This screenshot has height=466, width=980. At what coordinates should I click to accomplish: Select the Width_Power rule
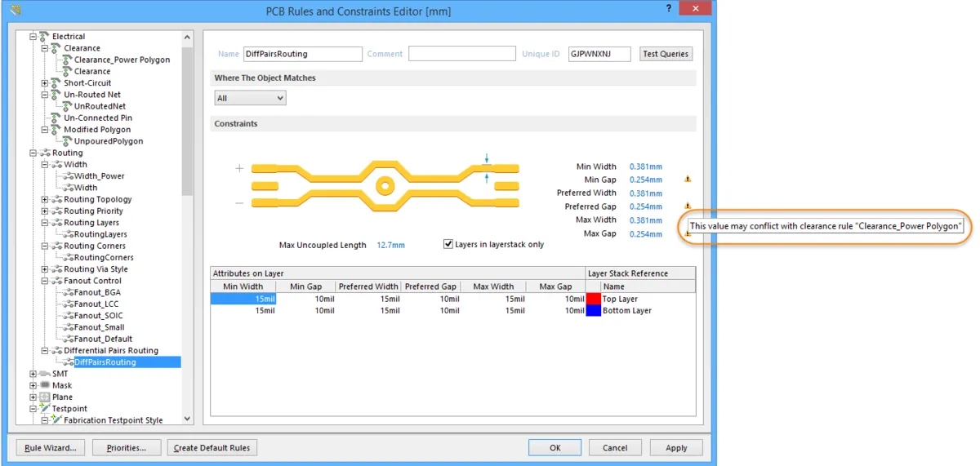(x=100, y=175)
